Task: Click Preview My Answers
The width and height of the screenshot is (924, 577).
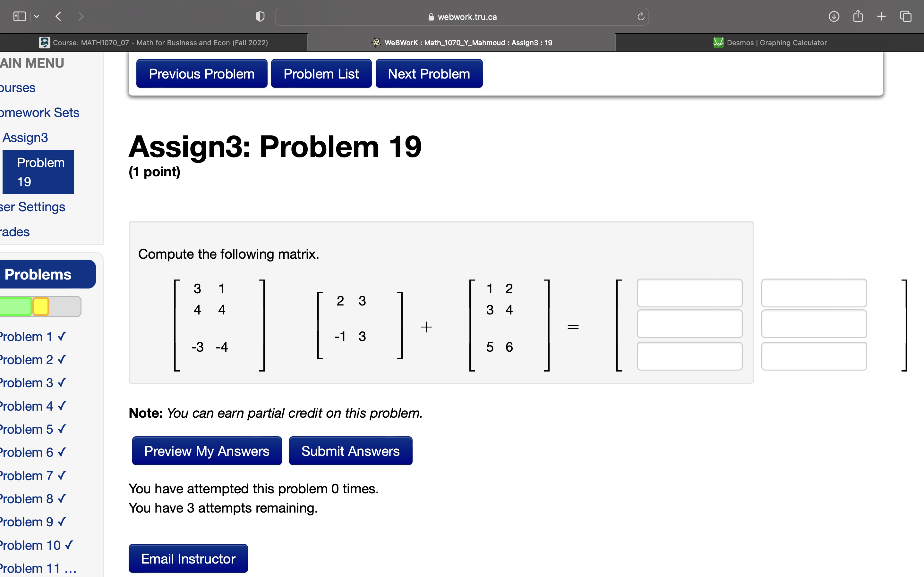Action: tap(206, 451)
